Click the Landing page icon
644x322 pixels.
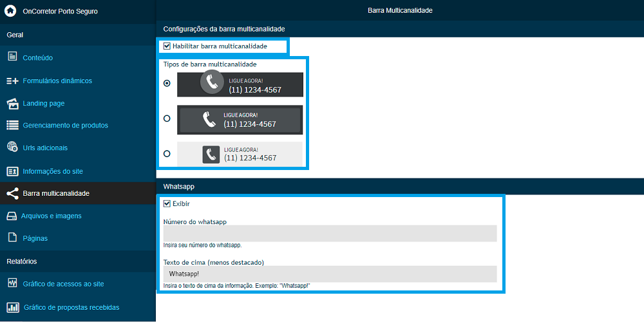12,103
